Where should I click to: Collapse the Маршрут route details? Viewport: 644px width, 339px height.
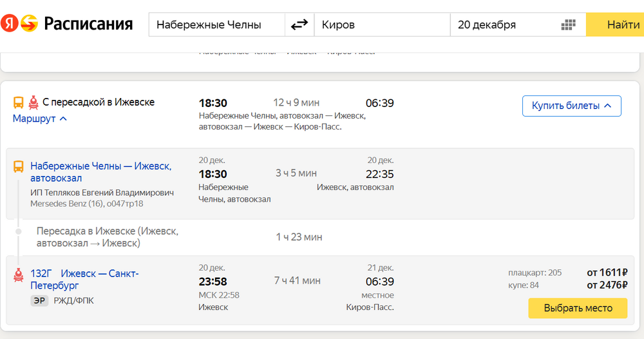(39, 119)
